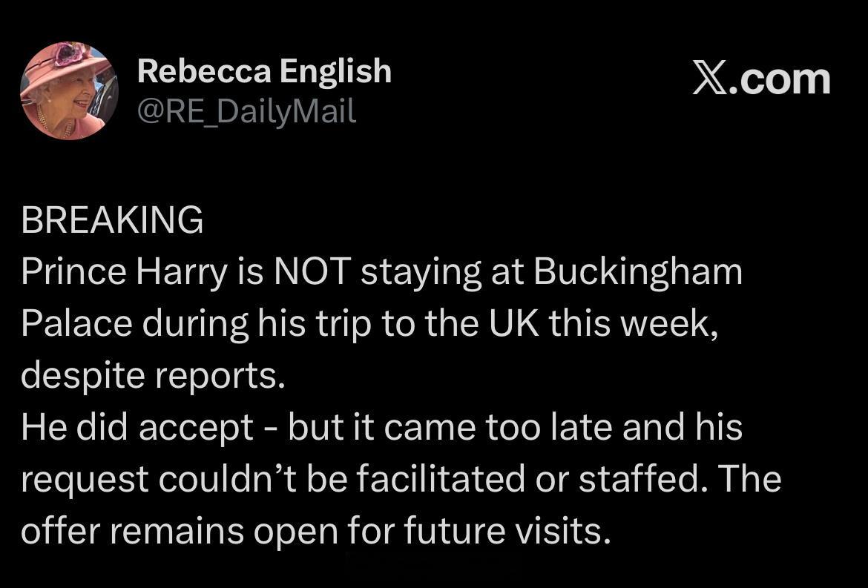This screenshot has width=868, height=588.
Task: Click the phrase "this week,"
Action: [634, 325]
